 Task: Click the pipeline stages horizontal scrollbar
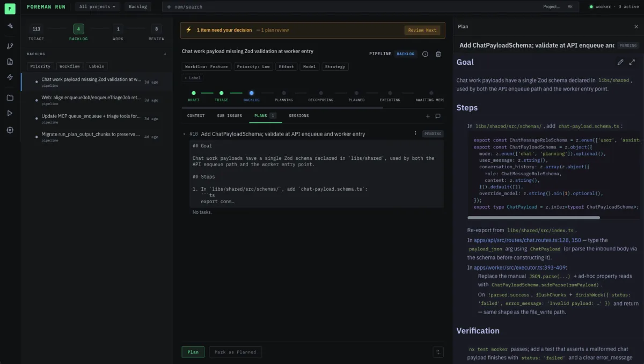pyautogui.click(x=282, y=108)
